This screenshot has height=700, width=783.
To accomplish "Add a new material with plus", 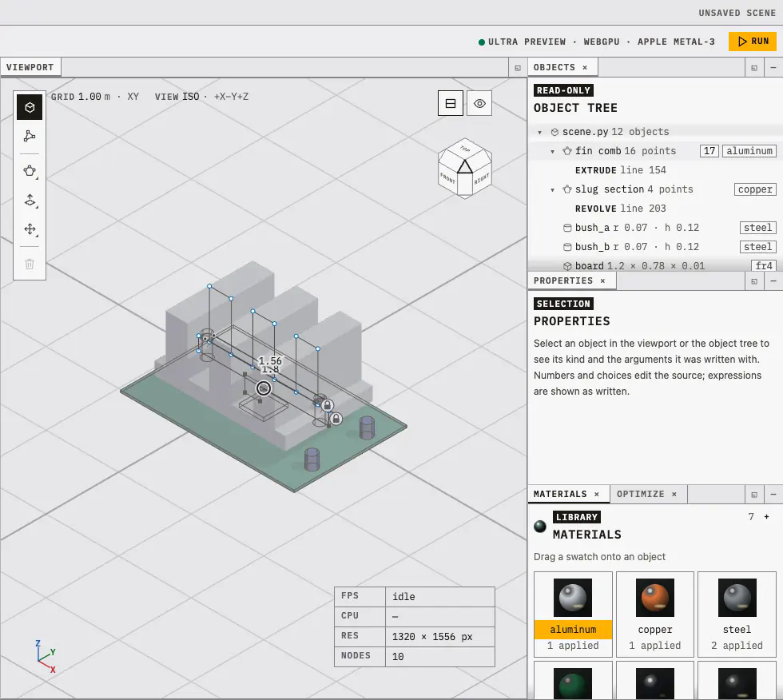I will pyautogui.click(x=766, y=517).
